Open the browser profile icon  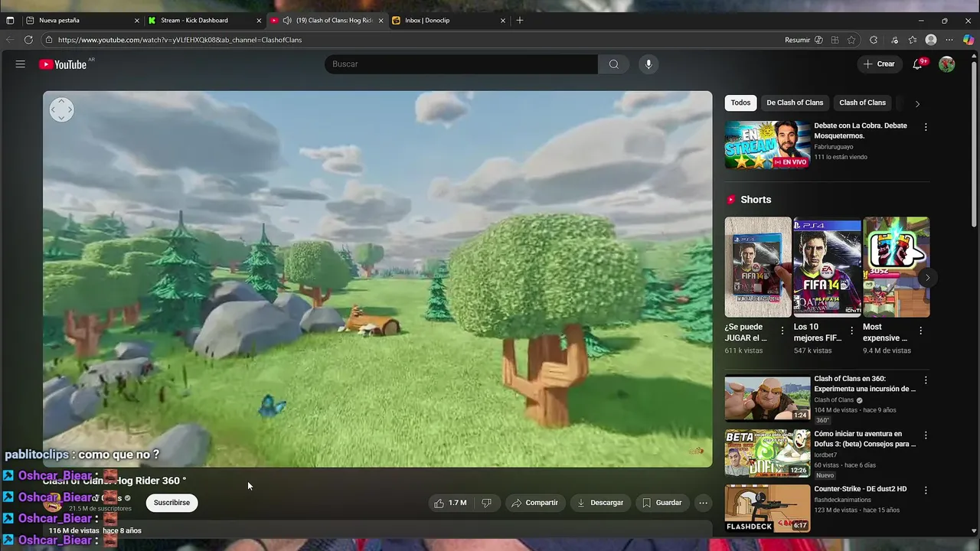coord(931,40)
